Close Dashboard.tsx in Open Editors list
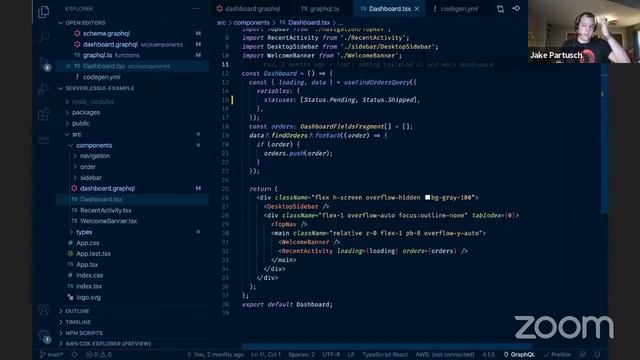The height and width of the screenshot is (360, 640). click(x=68, y=66)
